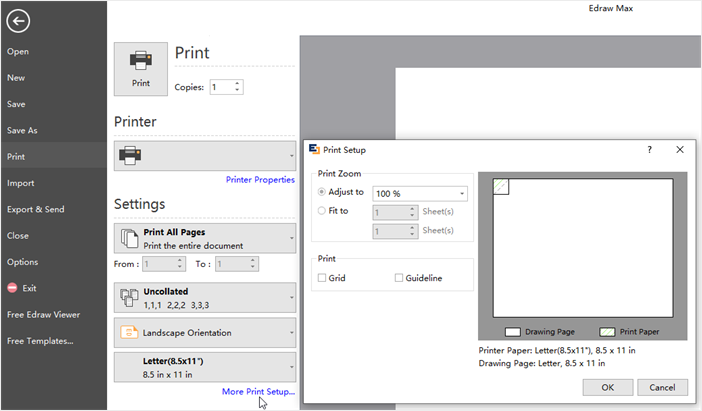Select Export & Send in the sidebar

pyautogui.click(x=35, y=209)
